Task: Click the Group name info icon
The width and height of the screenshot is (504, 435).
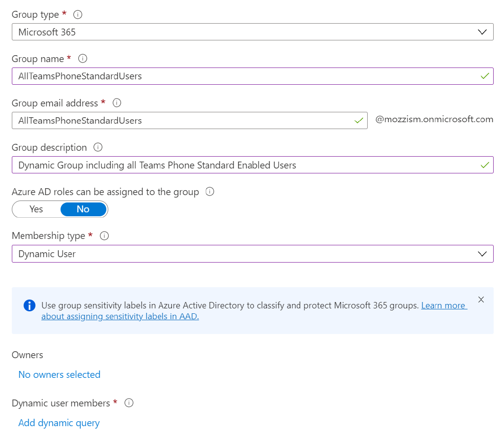Action: tap(82, 59)
